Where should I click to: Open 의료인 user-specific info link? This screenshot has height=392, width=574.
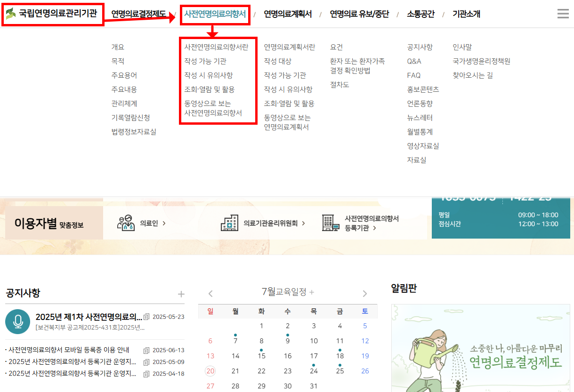pyautogui.click(x=153, y=223)
